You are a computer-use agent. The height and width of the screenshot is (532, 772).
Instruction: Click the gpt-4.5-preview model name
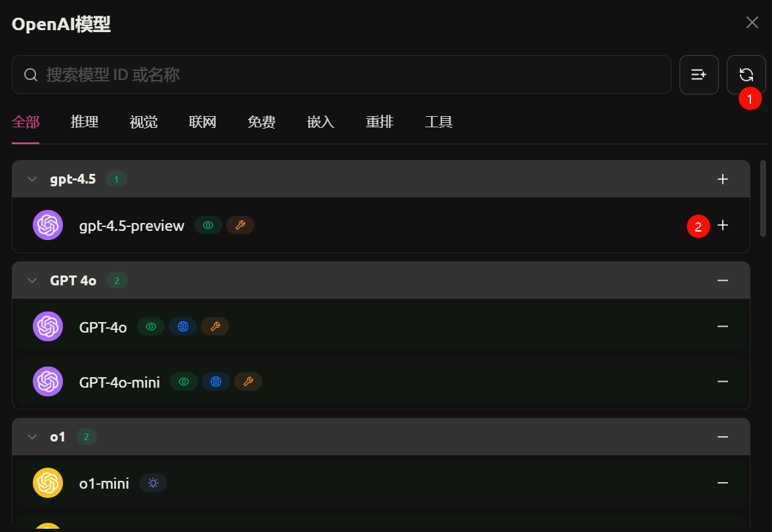point(131,226)
